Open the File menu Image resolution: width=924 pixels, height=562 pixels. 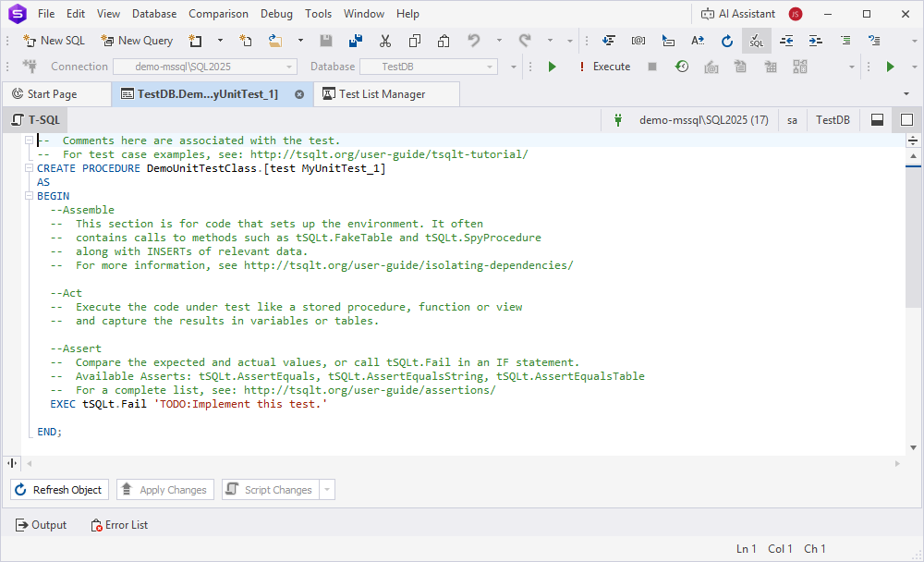tap(46, 14)
